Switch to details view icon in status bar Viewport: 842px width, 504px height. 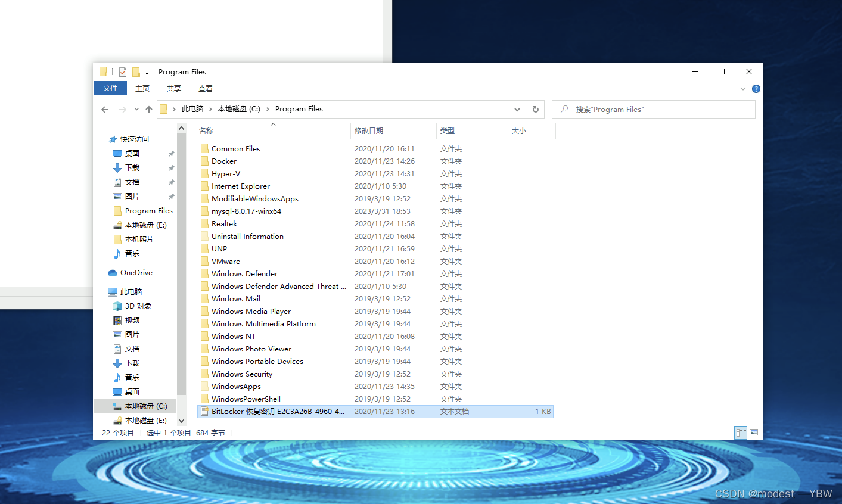[741, 433]
